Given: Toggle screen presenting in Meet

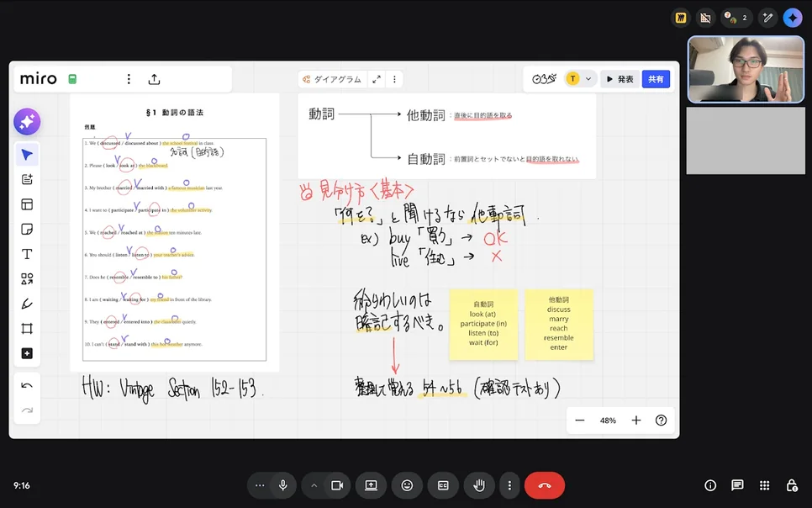Looking at the screenshot, I should (371, 485).
